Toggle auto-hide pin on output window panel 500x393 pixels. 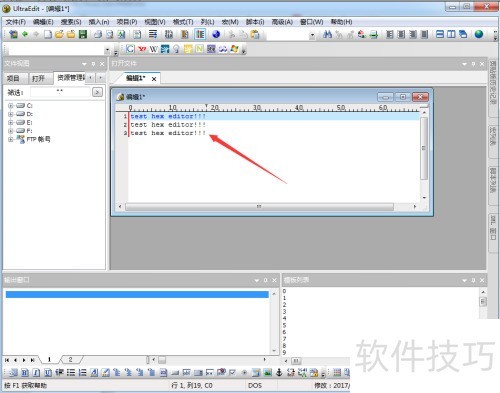tap(266, 280)
